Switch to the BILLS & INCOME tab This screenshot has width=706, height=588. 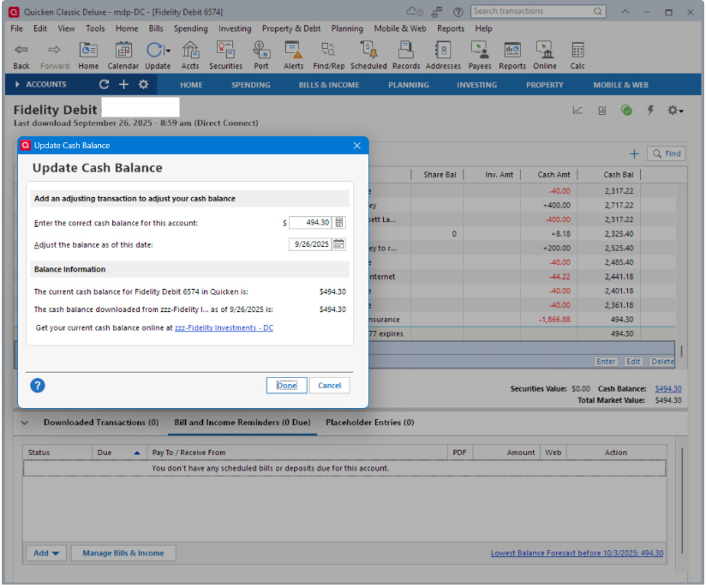329,85
